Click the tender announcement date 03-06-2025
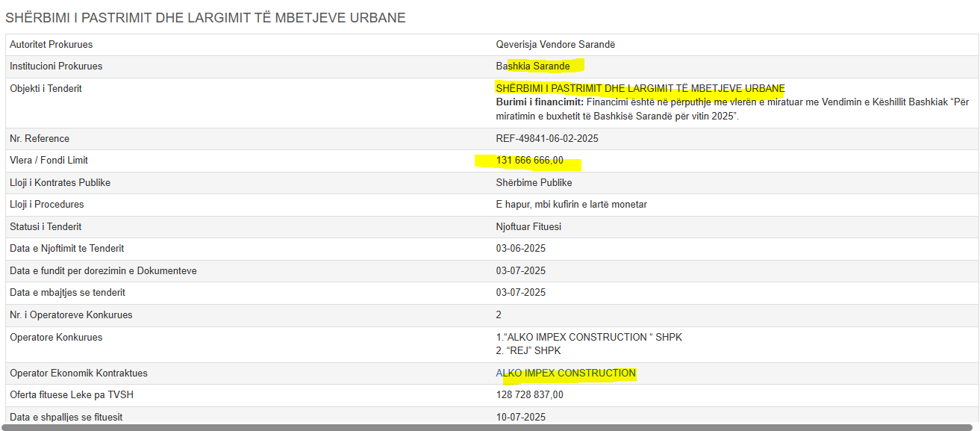The height and width of the screenshot is (431, 980). click(520, 249)
